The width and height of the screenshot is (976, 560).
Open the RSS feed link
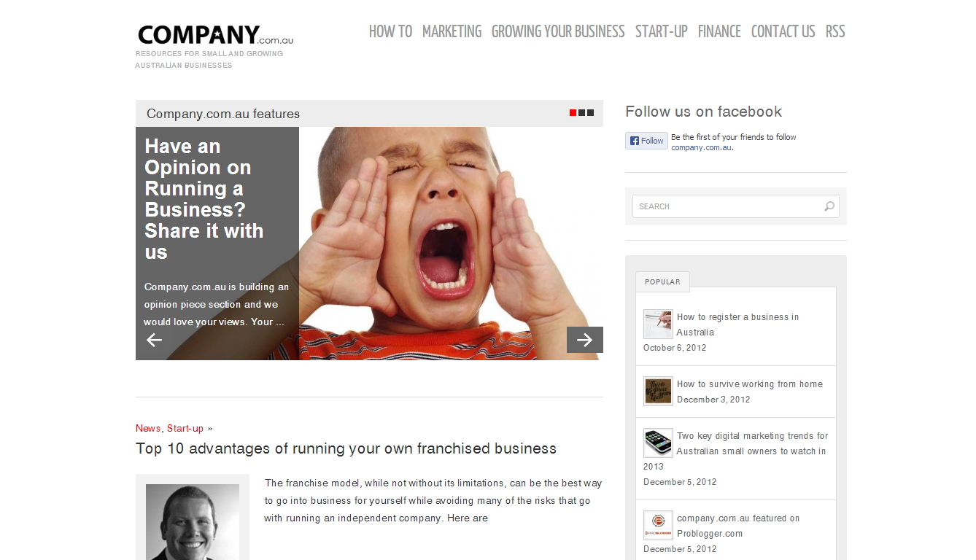click(x=835, y=31)
